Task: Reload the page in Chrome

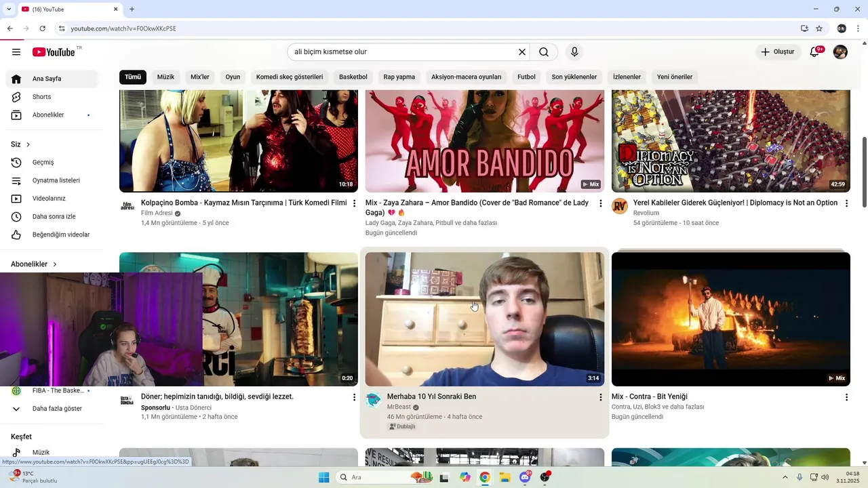Action: click(42, 28)
